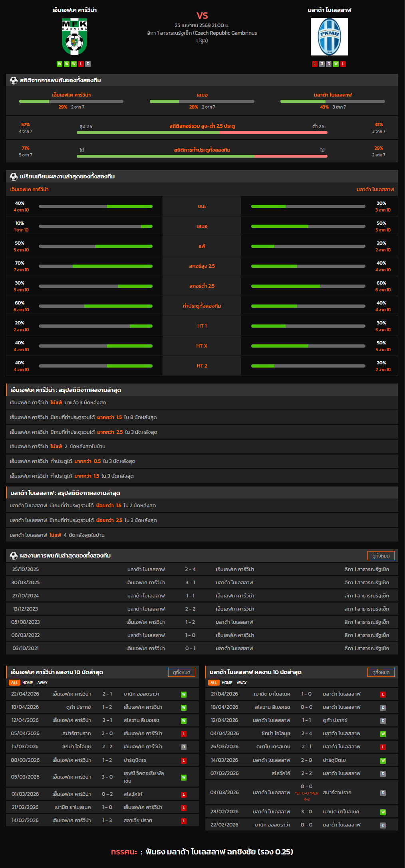Click the L badge for 21/04/2026 Boleslav match
The image size is (405, 868).
coord(383,694)
